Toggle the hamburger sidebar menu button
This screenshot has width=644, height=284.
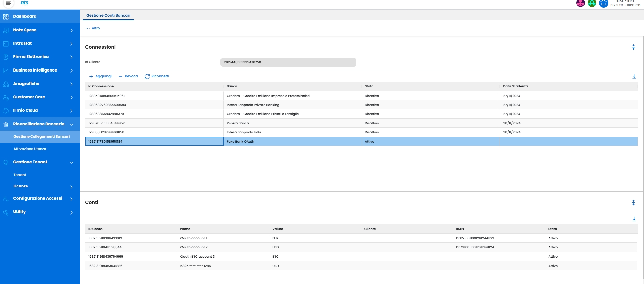pyautogui.click(x=8, y=3)
